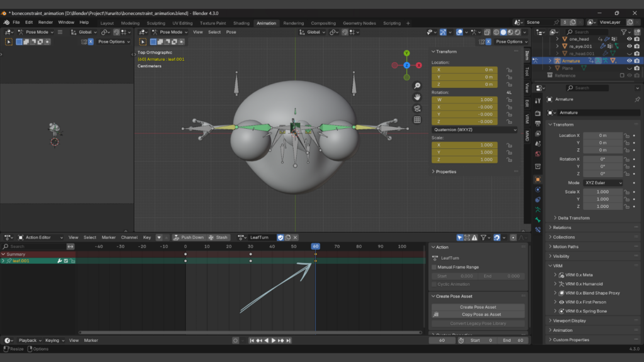
Task: Open Quaternion (WXYZ) rotation mode dropdown
Action: 475,129
